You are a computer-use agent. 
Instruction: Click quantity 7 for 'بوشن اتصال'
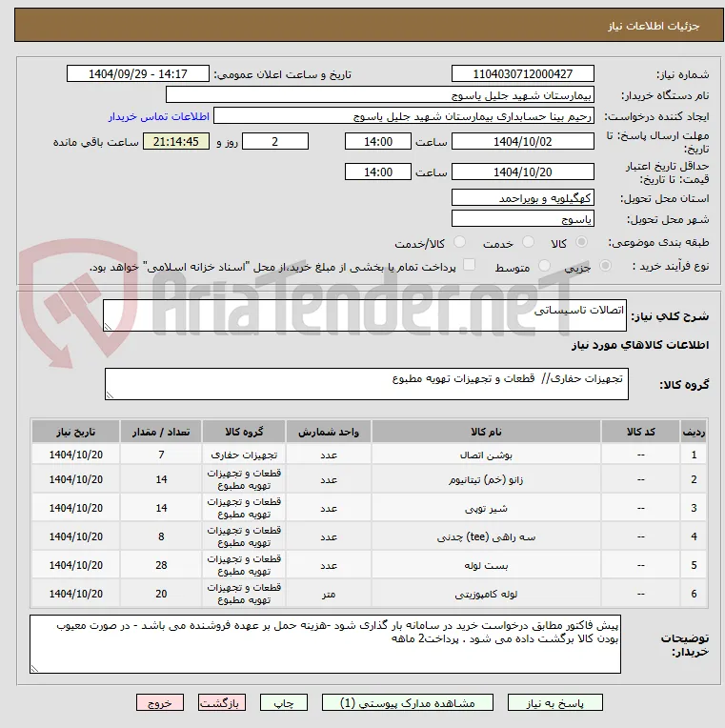161,455
